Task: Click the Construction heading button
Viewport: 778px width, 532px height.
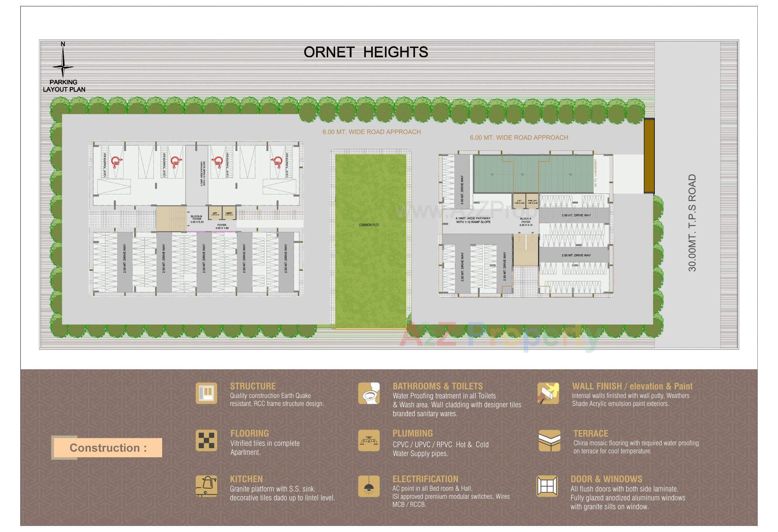Action: coord(109,447)
